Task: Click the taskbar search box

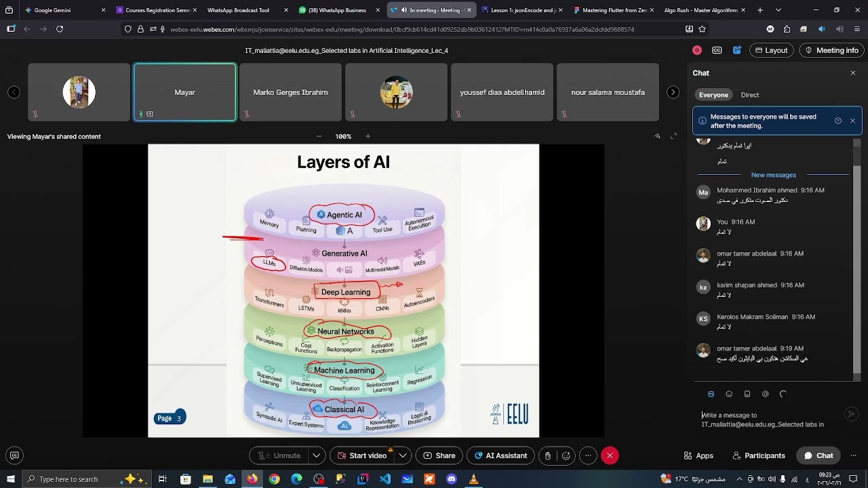Action: 86,479
